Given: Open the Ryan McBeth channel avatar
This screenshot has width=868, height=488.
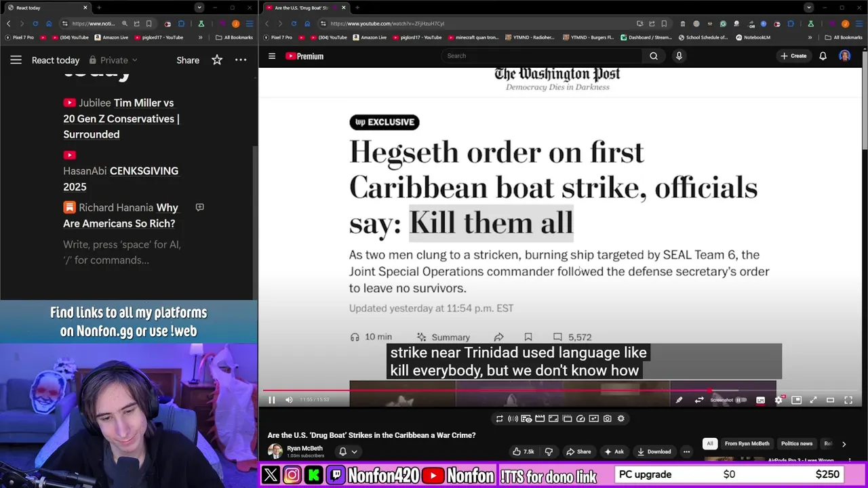Looking at the screenshot, I should click(275, 451).
